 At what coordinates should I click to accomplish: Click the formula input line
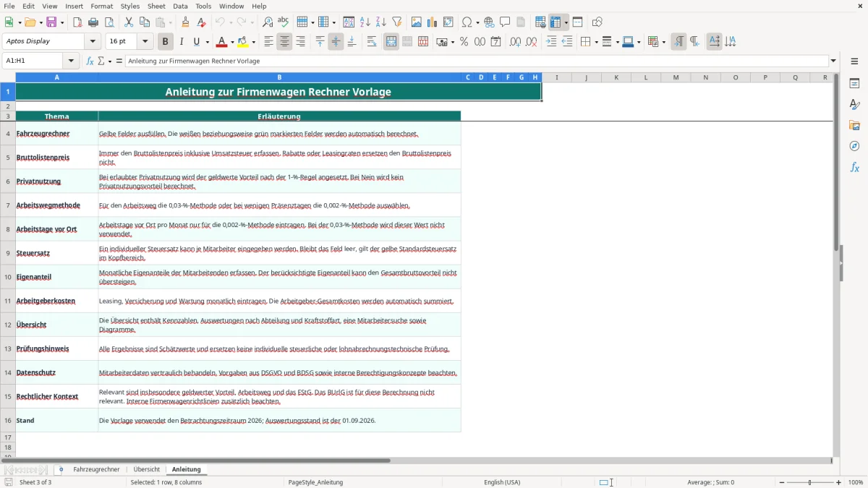tap(476, 61)
